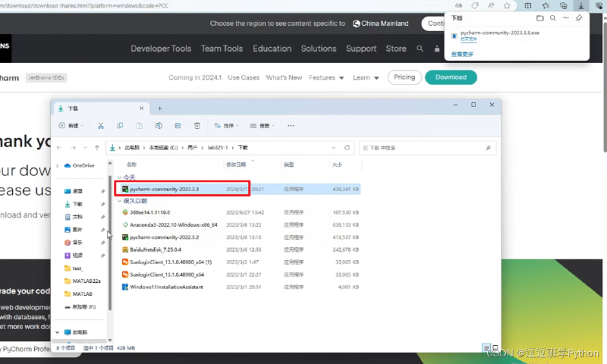Go back in Explorer navigation
The height and width of the screenshot is (364, 607).
click(x=59, y=148)
